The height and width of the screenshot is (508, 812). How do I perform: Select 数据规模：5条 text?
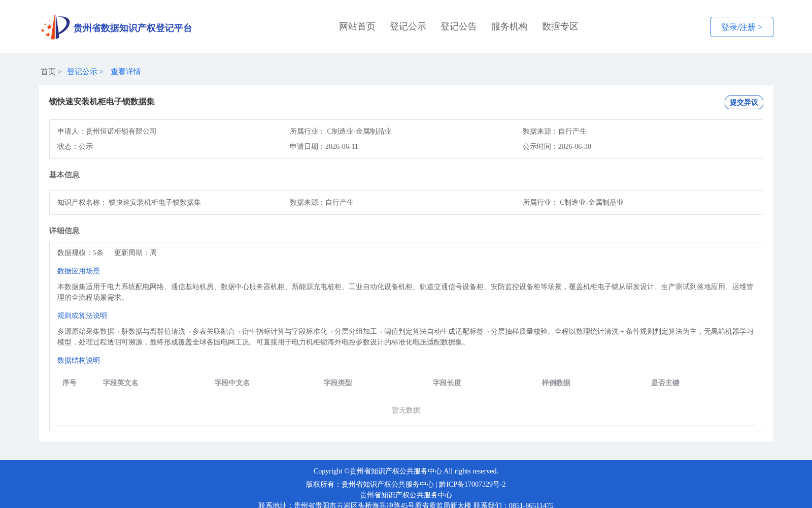coord(80,252)
